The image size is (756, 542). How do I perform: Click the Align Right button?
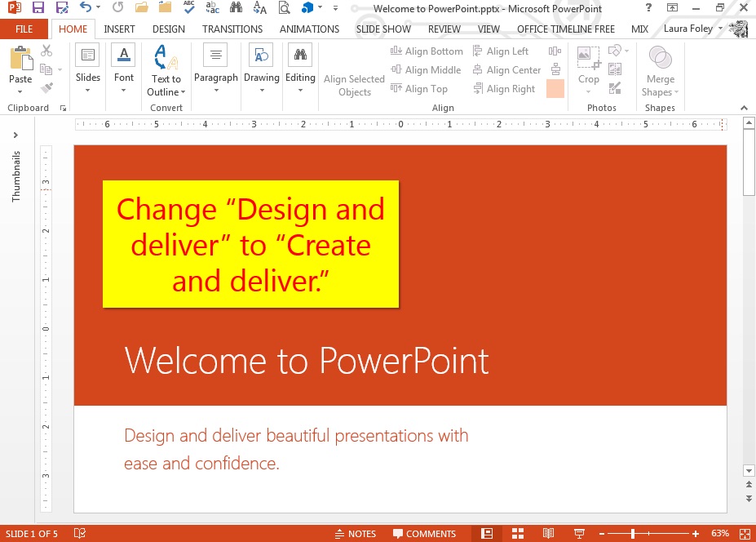click(504, 89)
